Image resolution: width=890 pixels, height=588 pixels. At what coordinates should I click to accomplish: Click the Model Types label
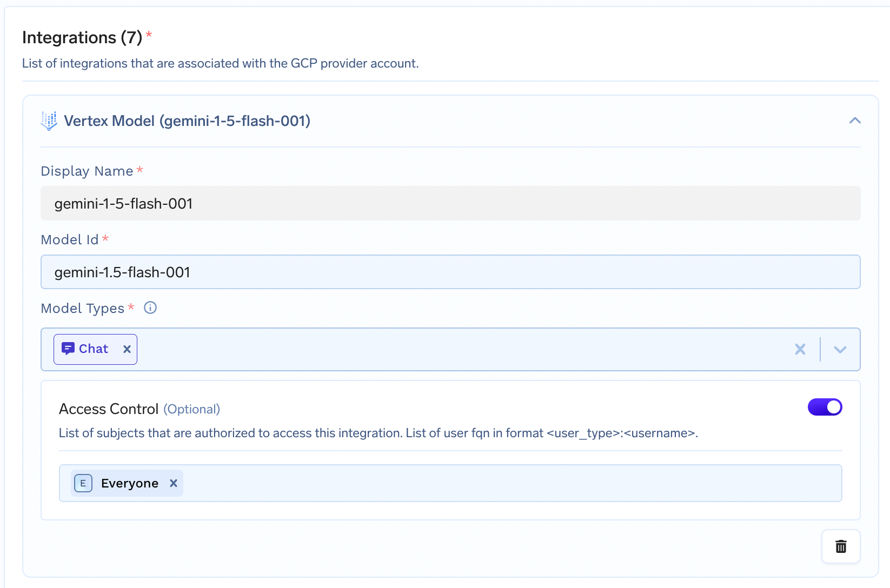coord(83,308)
